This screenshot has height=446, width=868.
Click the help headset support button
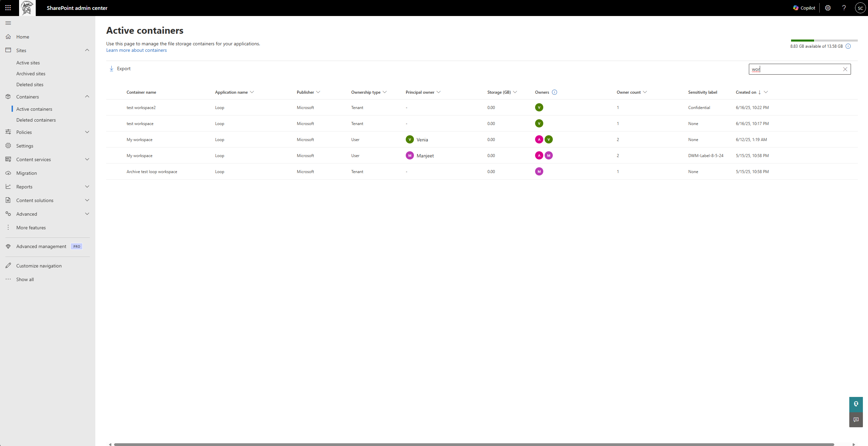[x=856, y=404]
